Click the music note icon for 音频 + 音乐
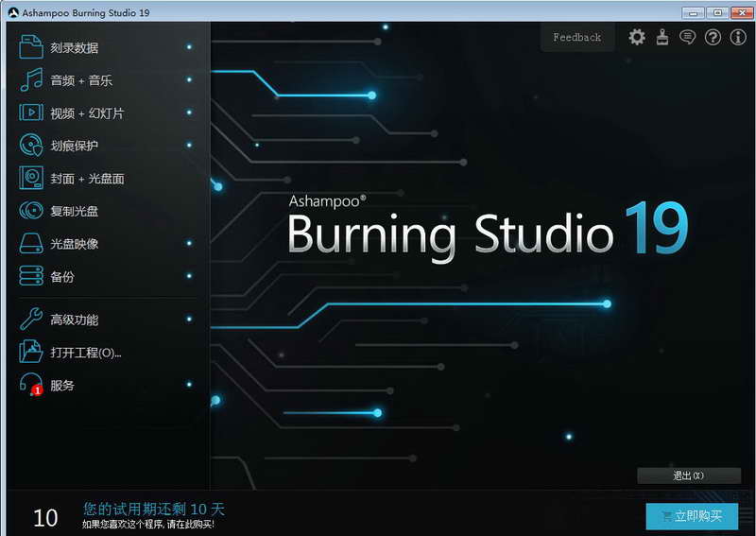 pos(31,79)
